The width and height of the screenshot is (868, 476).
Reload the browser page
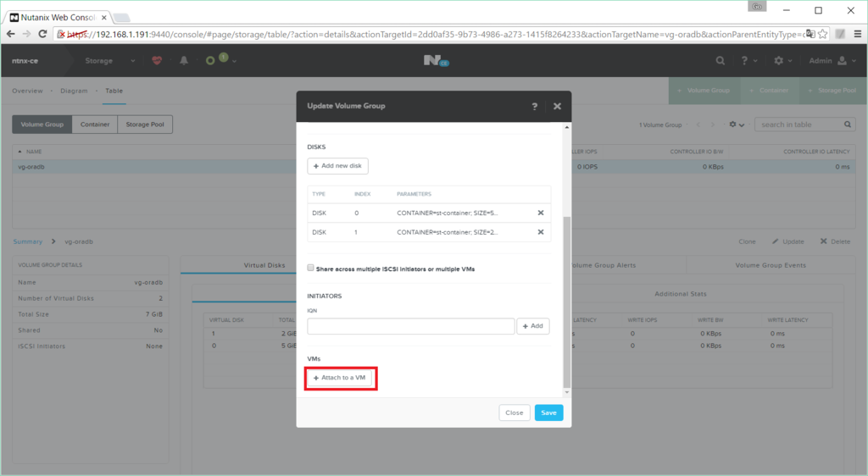tap(42, 34)
